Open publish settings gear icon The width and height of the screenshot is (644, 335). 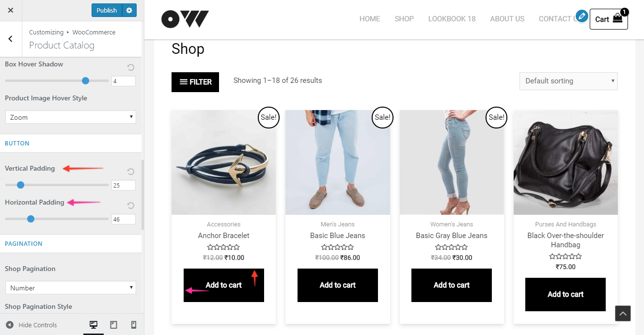129,10
